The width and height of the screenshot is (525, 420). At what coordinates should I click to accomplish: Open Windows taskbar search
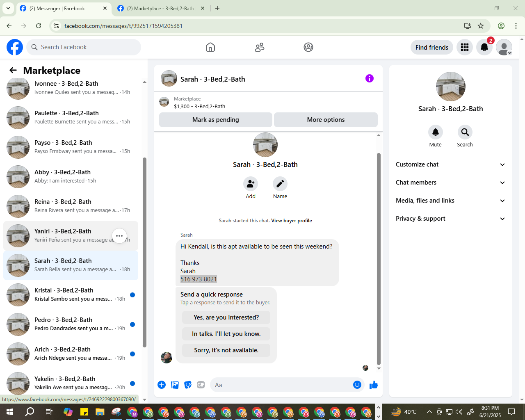click(30, 412)
